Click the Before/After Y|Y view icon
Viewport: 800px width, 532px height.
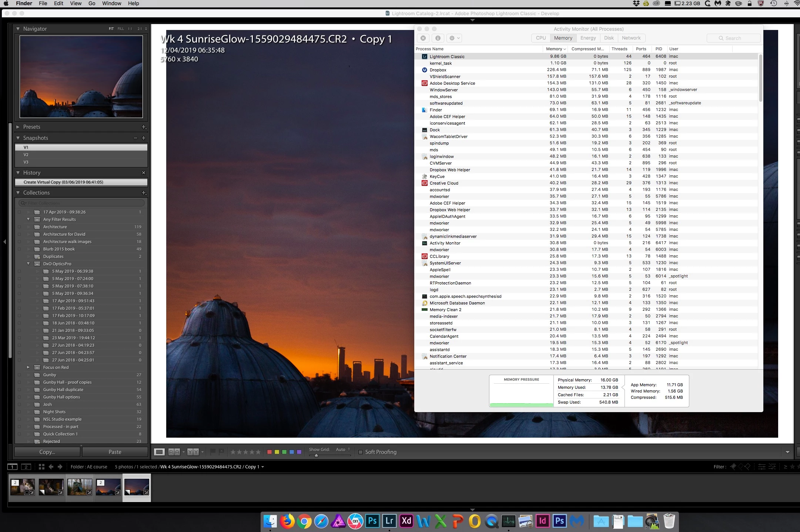coord(193,452)
